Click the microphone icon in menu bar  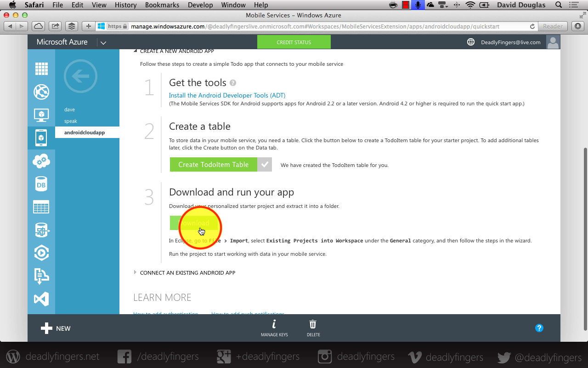pyautogui.click(x=418, y=5)
